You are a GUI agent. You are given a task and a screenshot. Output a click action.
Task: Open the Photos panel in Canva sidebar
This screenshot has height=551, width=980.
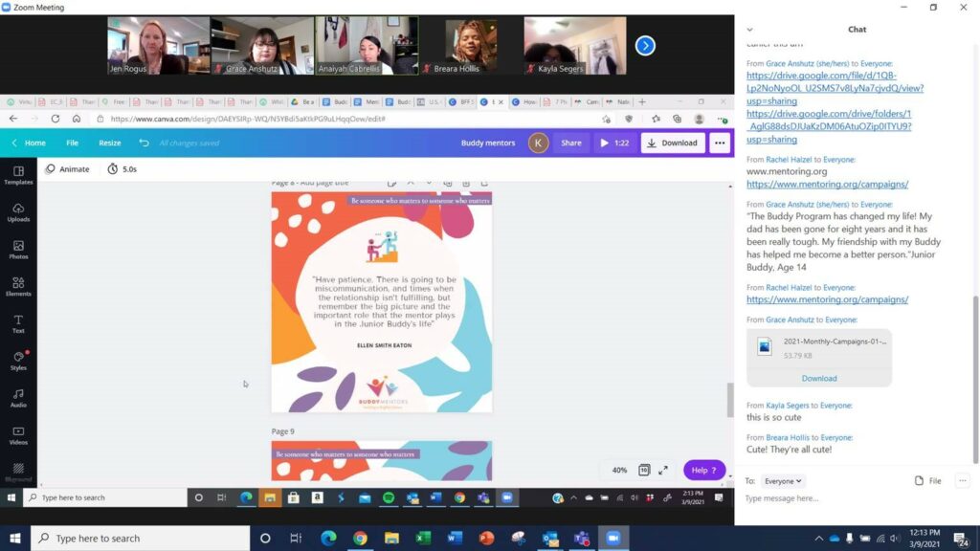click(x=18, y=250)
